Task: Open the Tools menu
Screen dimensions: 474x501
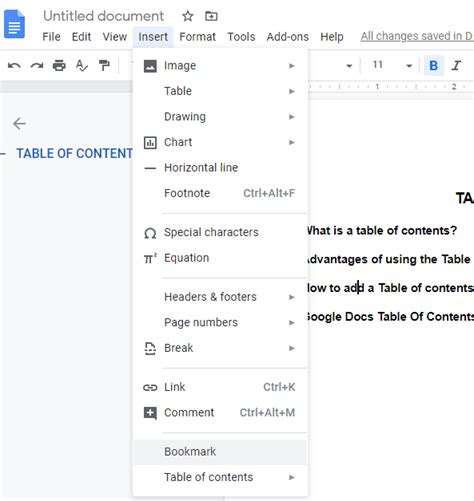Action: (x=241, y=37)
